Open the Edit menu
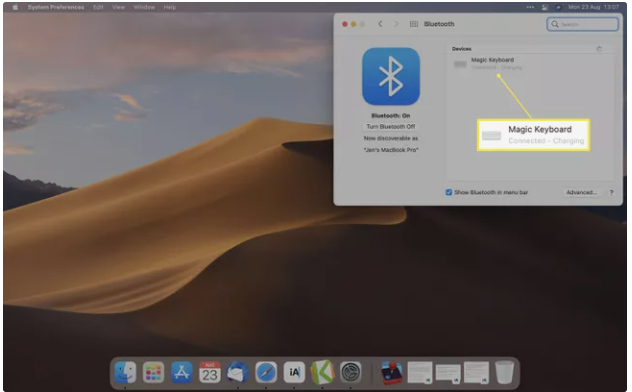 [98, 7]
